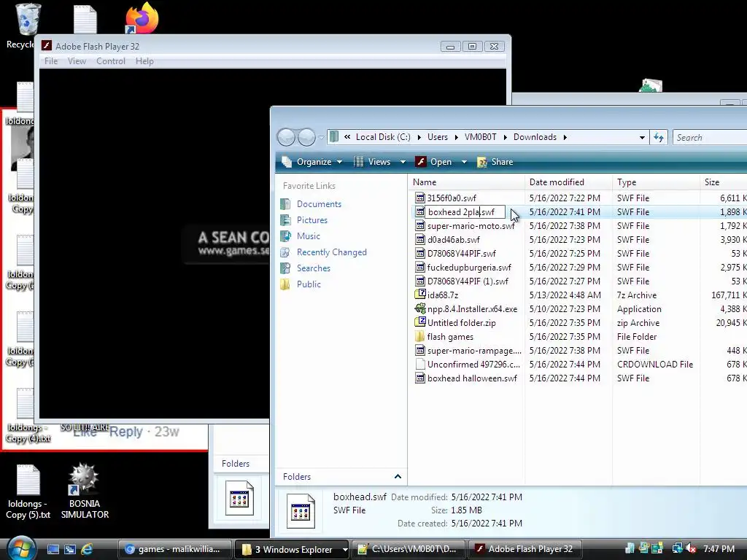The image size is (747, 560).
Task: Select loldongs - Copy (5).txt desktop file
Action: 28,491
